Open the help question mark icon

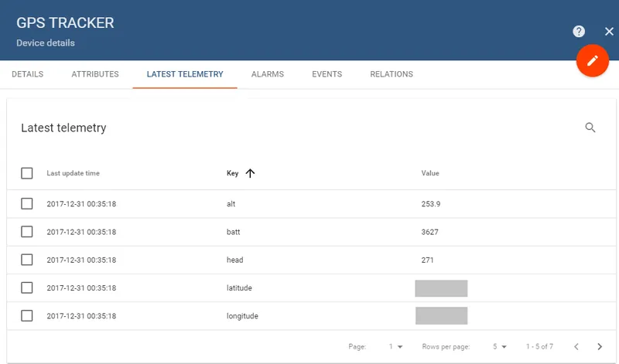pos(579,32)
